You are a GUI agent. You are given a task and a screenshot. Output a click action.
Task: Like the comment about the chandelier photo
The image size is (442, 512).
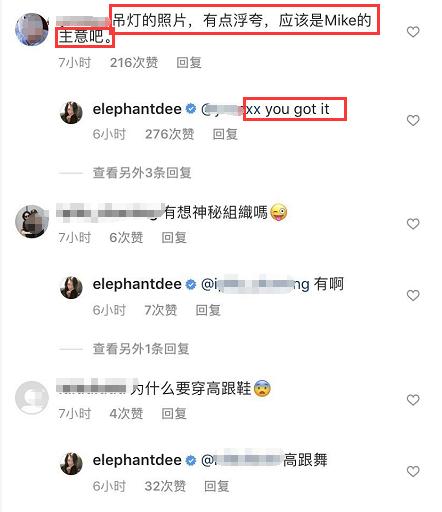point(413,32)
